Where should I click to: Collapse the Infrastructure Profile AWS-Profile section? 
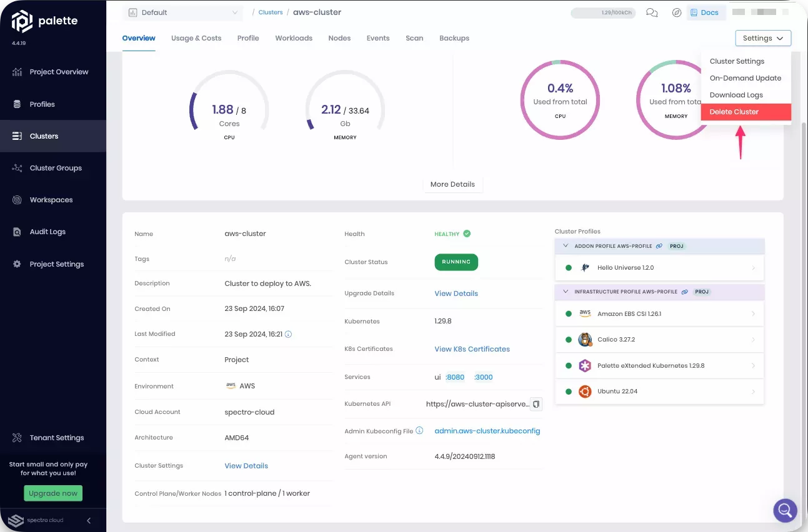(x=566, y=292)
